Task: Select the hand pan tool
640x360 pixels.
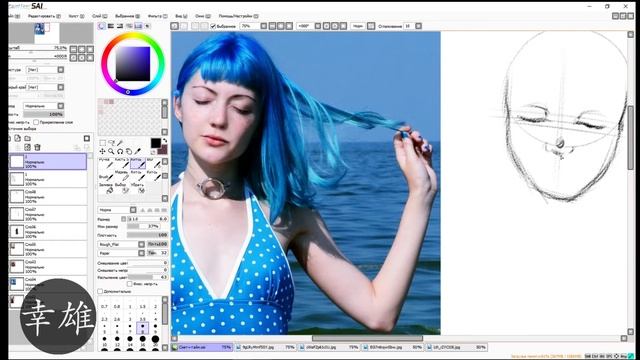Action: (x=129, y=151)
